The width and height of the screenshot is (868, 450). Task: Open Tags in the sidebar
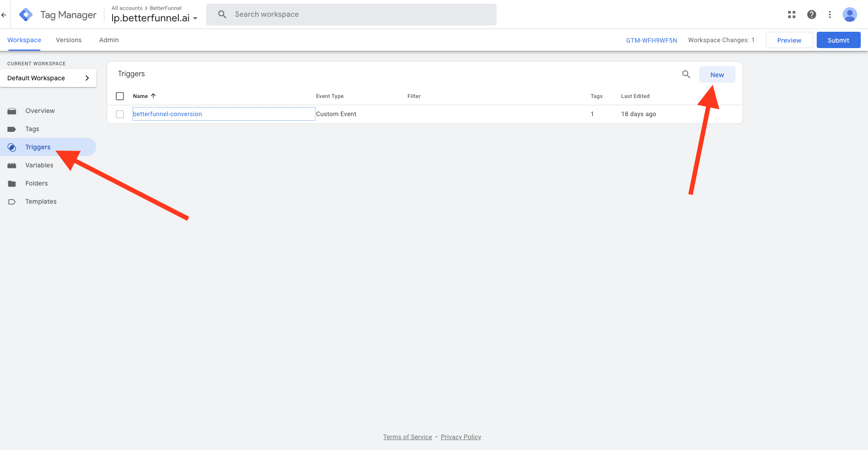[32, 129]
